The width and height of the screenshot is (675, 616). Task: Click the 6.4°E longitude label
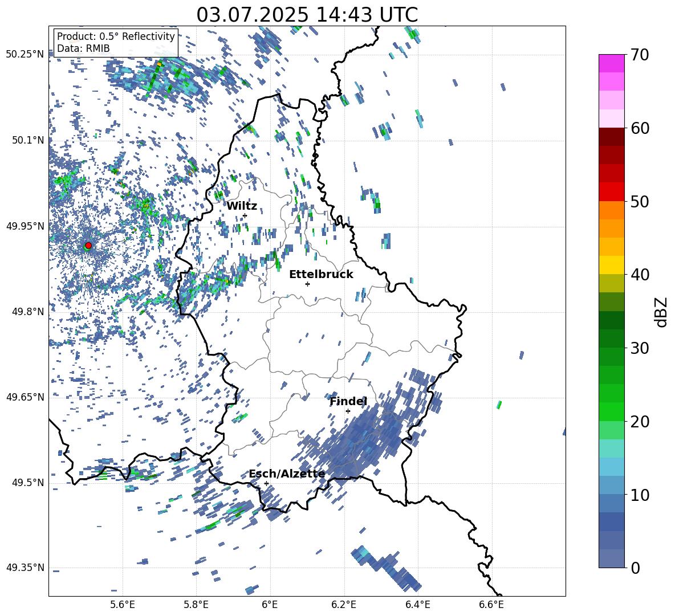tap(417, 605)
